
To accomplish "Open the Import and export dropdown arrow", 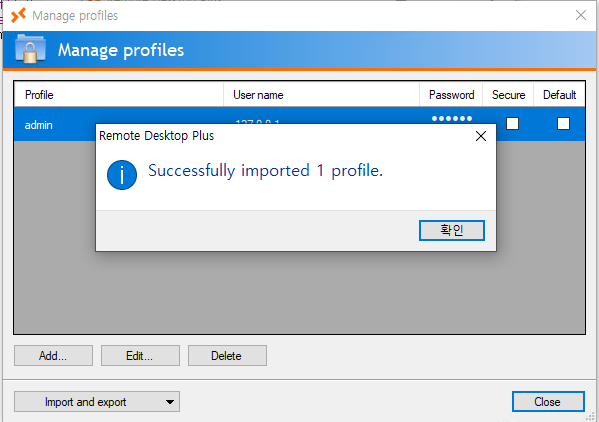I will pos(170,402).
